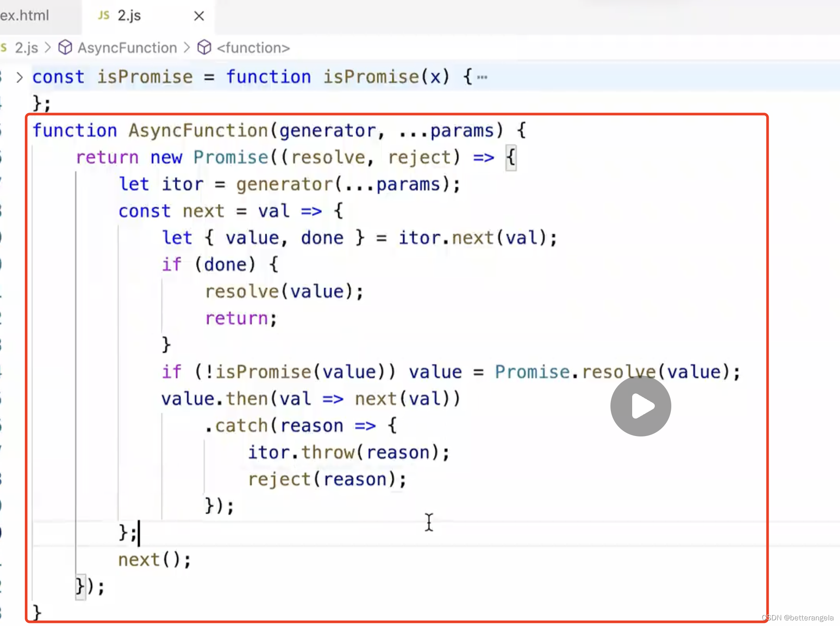This screenshot has width=840, height=626.
Task: Click the highlighted opening brace after arrow
Action: [511, 157]
